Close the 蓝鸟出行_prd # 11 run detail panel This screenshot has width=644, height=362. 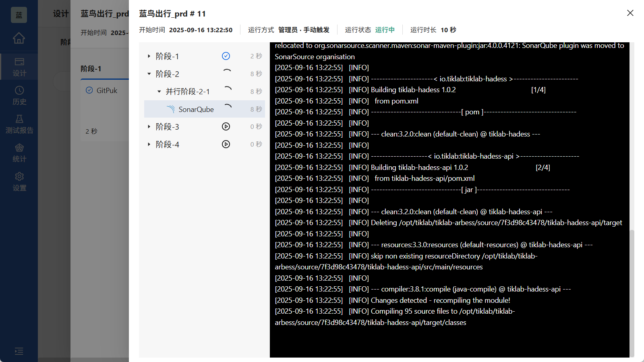[630, 13]
